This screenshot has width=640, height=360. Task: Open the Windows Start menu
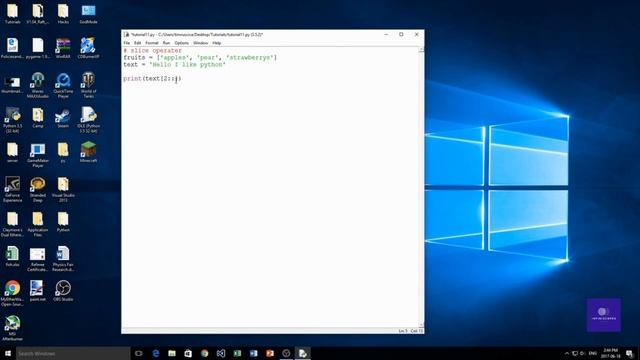coord(8,353)
